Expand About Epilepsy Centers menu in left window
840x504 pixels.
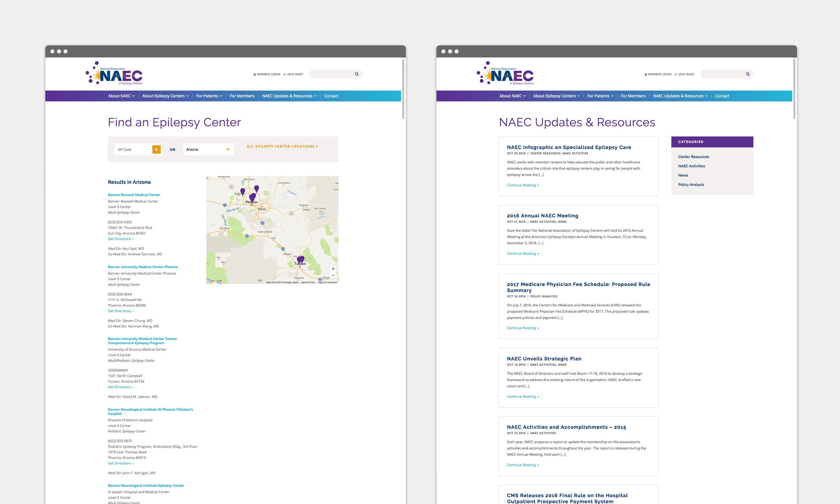coord(165,96)
